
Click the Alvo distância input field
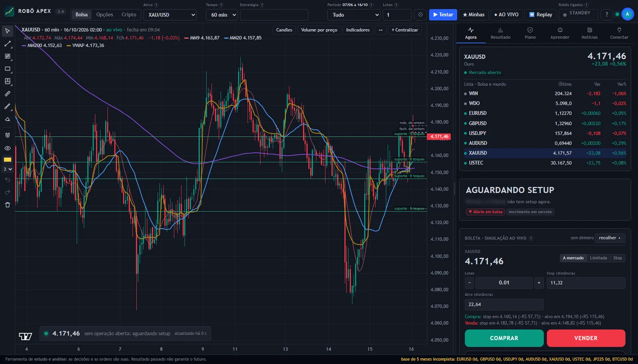tap(504, 304)
